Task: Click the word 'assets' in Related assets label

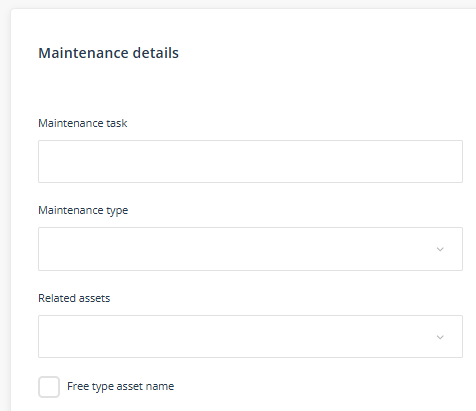Action: coord(93,298)
